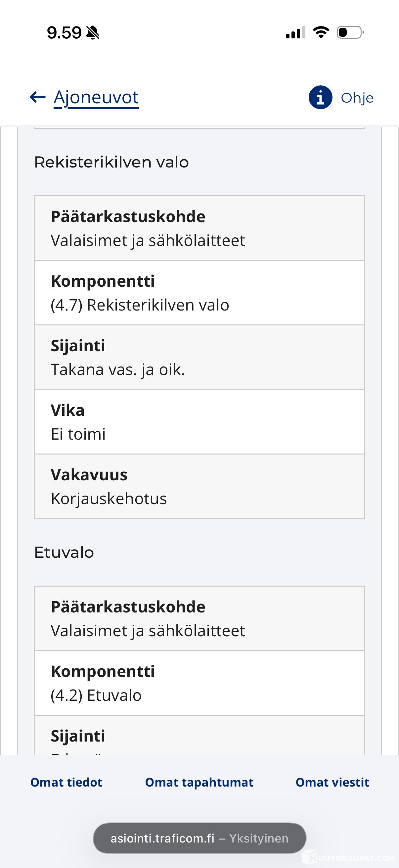The image size is (399, 868).
Task: Tap the Komponentti (4.2) Etuvalo row
Action: click(199, 683)
